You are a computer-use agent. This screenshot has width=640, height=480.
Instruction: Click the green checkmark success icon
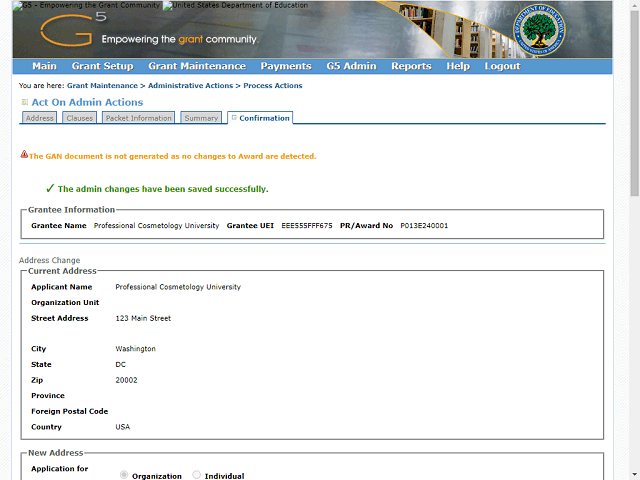[50, 188]
